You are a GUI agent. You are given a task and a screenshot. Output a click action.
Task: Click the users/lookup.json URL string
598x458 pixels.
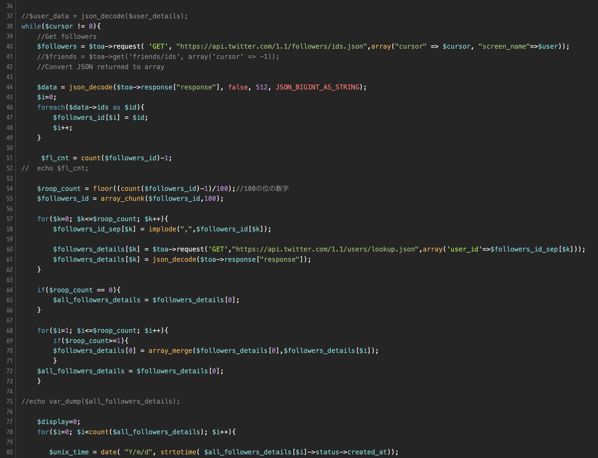tap(325, 249)
